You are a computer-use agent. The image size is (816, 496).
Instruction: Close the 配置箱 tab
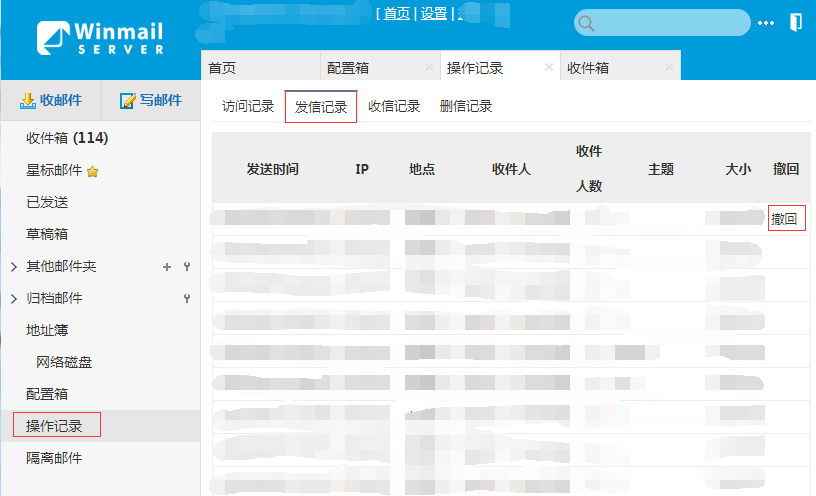tap(429, 68)
